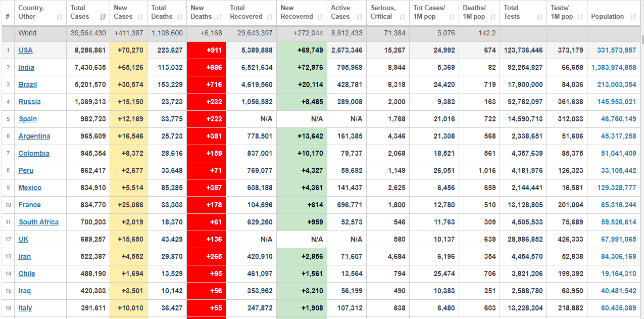Select India new recovered cell +72,976

click(302, 67)
